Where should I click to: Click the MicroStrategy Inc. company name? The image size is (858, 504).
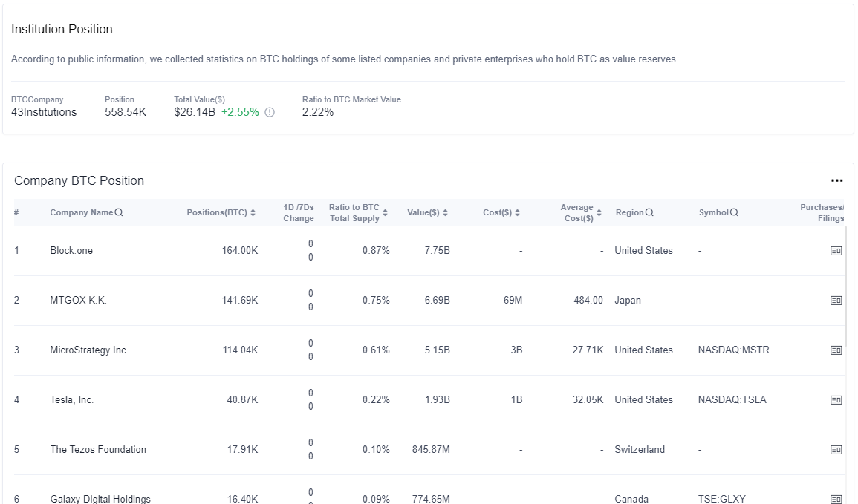pos(89,350)
